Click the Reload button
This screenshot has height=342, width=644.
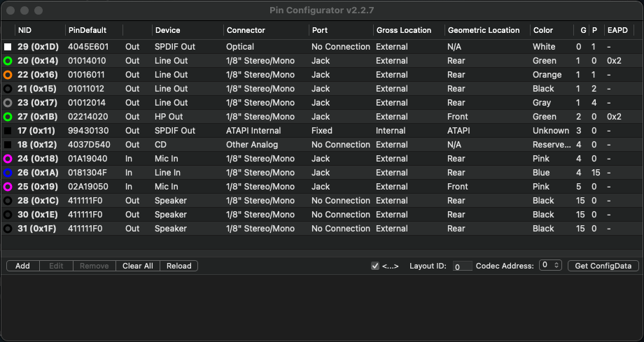(x=179, y=266)
